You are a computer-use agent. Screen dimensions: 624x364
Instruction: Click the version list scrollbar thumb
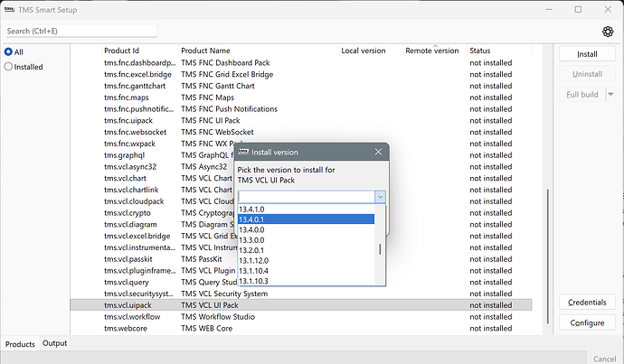click(380, 249)
